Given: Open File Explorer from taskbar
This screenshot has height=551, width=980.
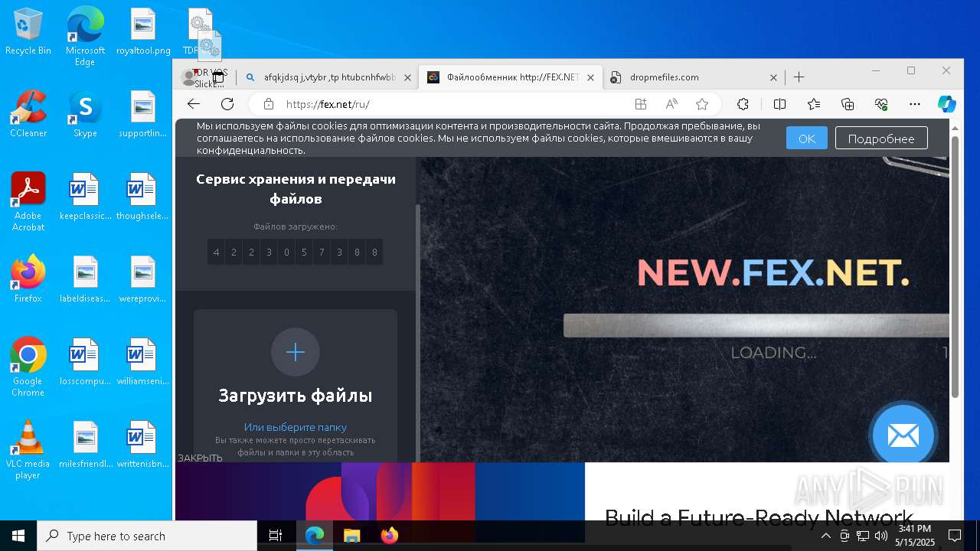Looking at the screenshot, I should [x=351, y=536].
